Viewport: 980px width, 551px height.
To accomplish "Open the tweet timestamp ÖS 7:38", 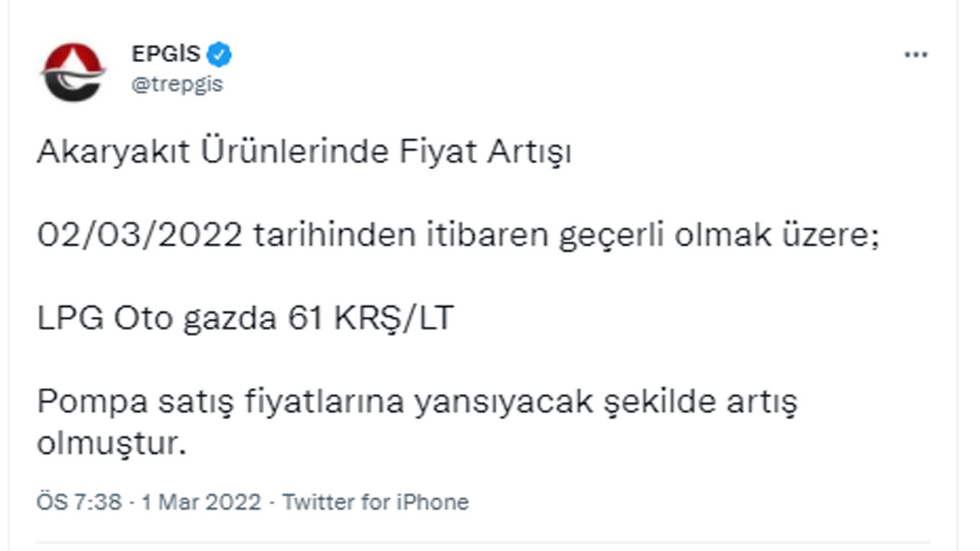I will pos(77,503).
